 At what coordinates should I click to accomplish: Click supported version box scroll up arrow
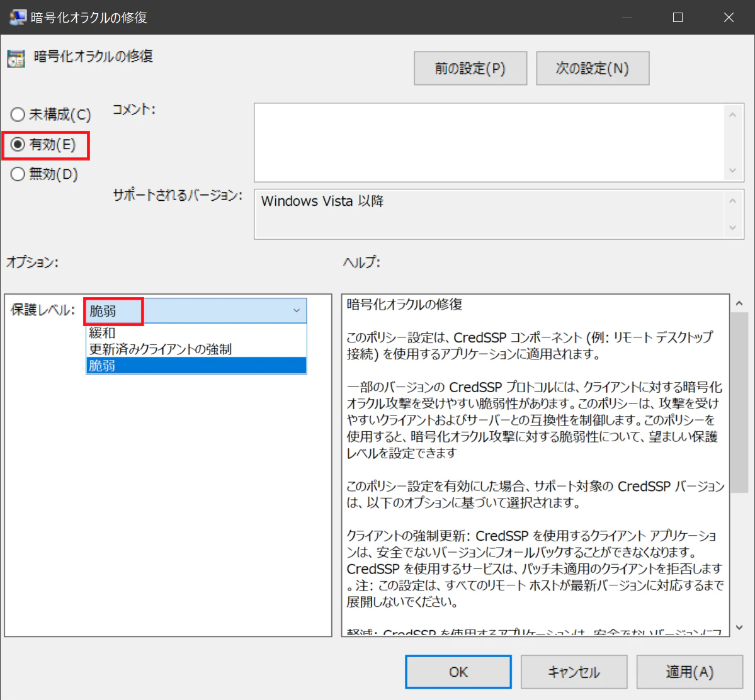[x=732, y=201]
